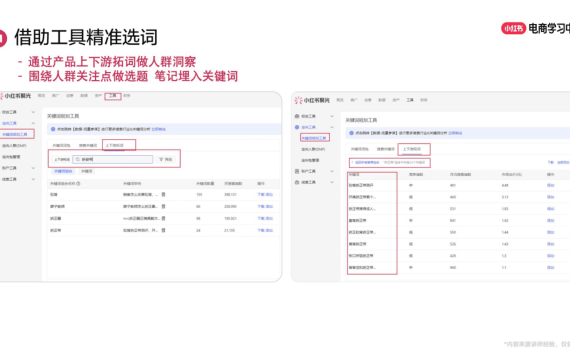Open 定向人群(DMP) in left screenshot sidebar
Screen dimensions: 570x360
(14, 146)
